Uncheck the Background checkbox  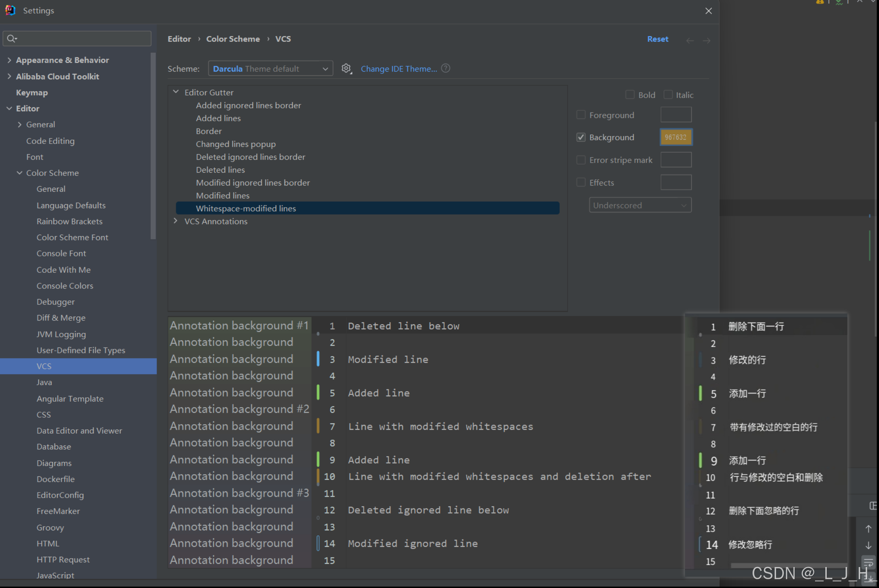pyautogui.click(x=581, y=137)
